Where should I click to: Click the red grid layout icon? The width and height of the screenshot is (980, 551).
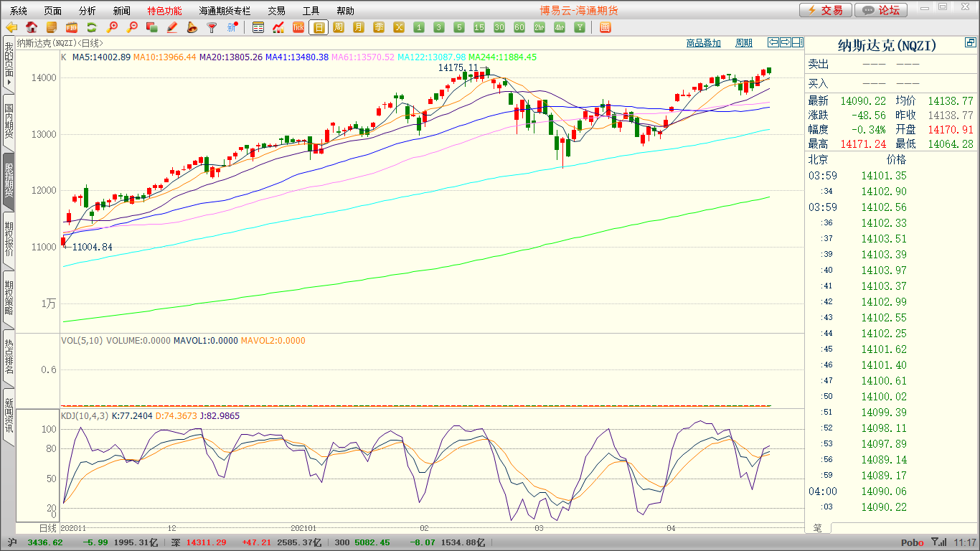pos(605,27)
